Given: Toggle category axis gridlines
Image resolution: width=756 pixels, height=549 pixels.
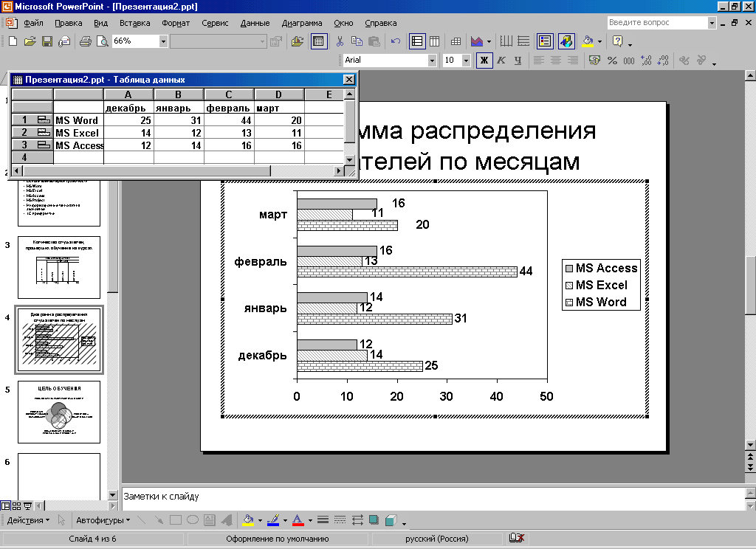Looking at the screenshot, I should [506, 41].
